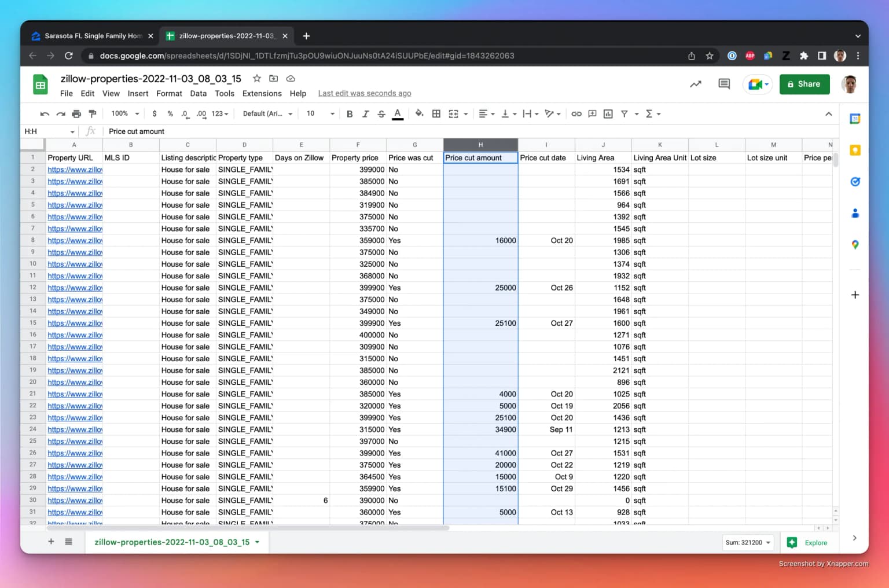Click the Redo toolbar icon

(x=61, y=114)
